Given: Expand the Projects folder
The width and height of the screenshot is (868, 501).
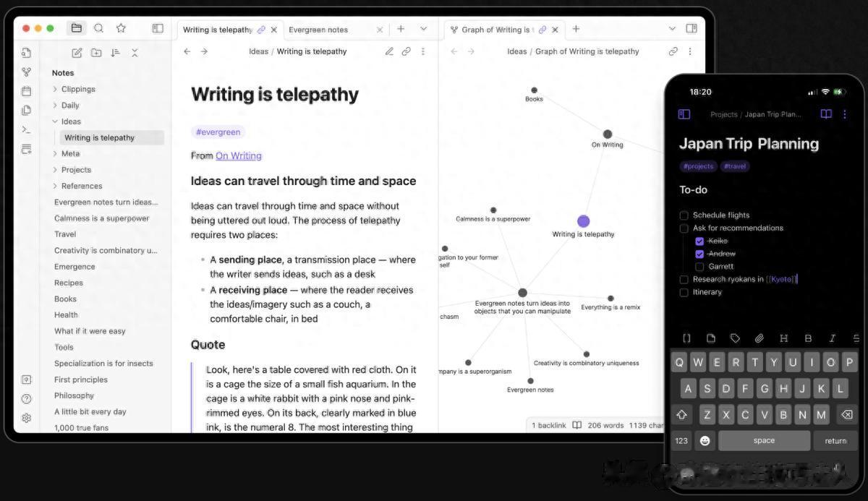Looking at the screenshot, I should tap(55, 170).
